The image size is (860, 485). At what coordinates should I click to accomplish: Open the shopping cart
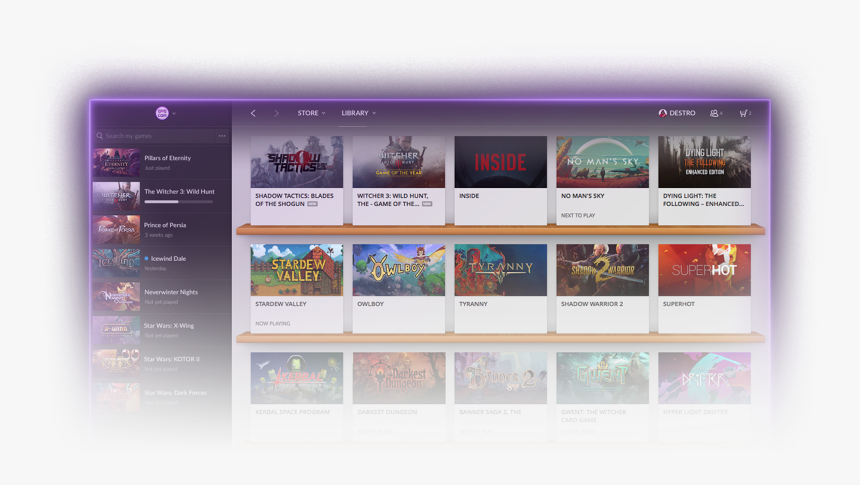coord(745,113)
